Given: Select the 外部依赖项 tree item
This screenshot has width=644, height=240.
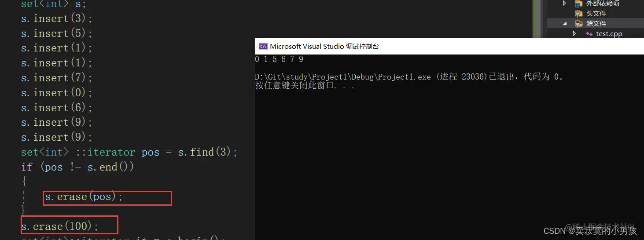Looking at the screenshot, I should (x=603, y=4).
